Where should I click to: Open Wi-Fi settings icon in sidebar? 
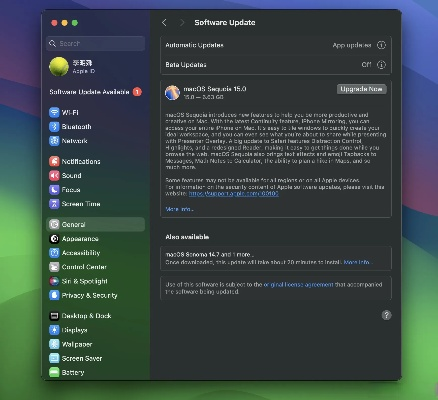[x=54, y=112]
